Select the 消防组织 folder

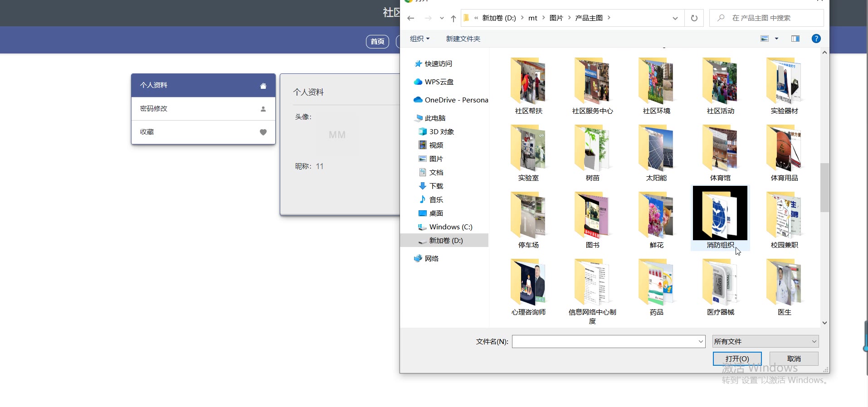pos(720,218)
